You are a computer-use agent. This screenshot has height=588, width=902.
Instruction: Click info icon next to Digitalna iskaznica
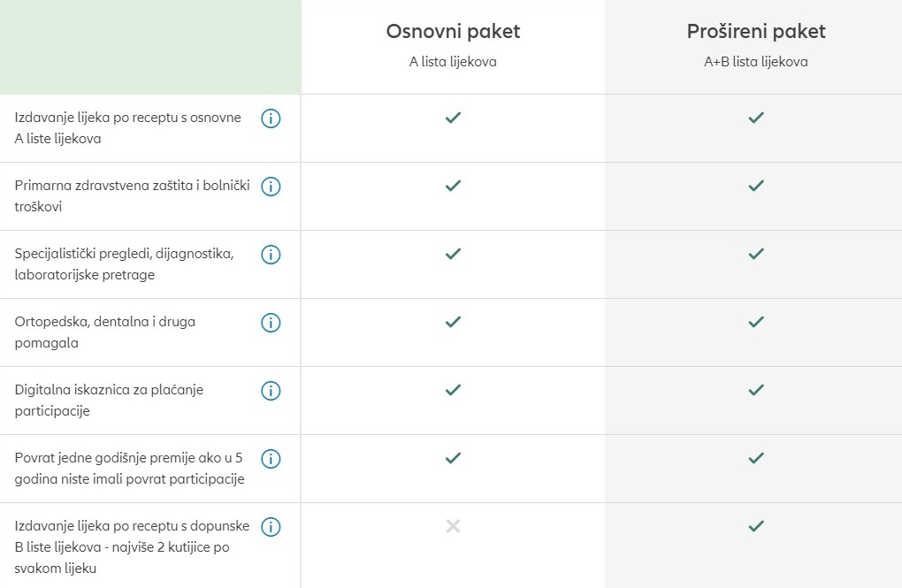click(271, 391)
